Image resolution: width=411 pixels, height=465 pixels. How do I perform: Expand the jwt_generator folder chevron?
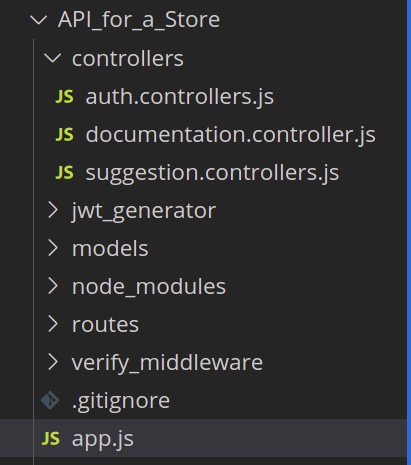(53, 210)
